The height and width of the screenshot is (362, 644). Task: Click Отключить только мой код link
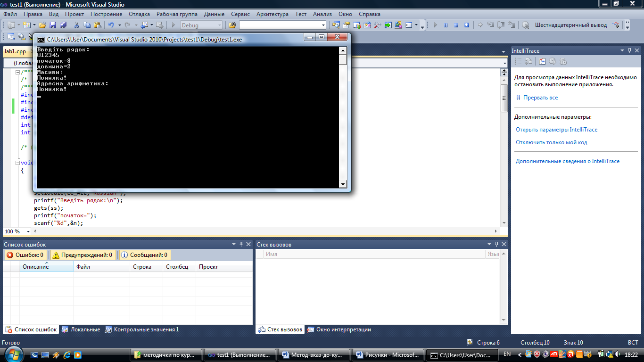(551, 142)
